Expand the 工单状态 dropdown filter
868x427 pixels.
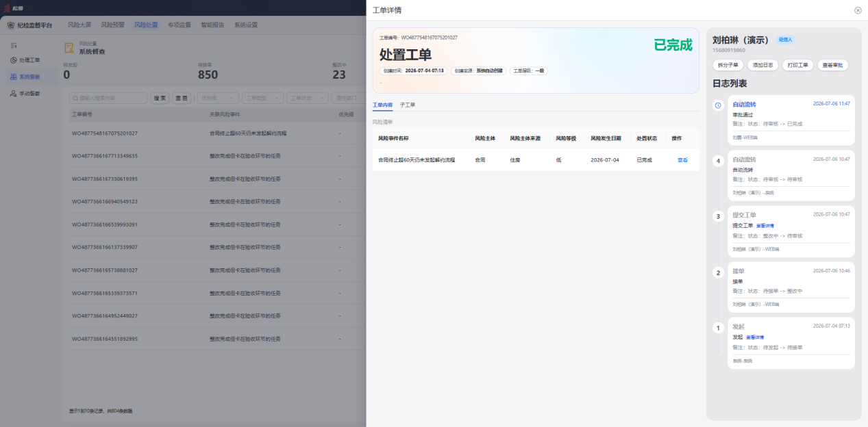click(308, 98)
